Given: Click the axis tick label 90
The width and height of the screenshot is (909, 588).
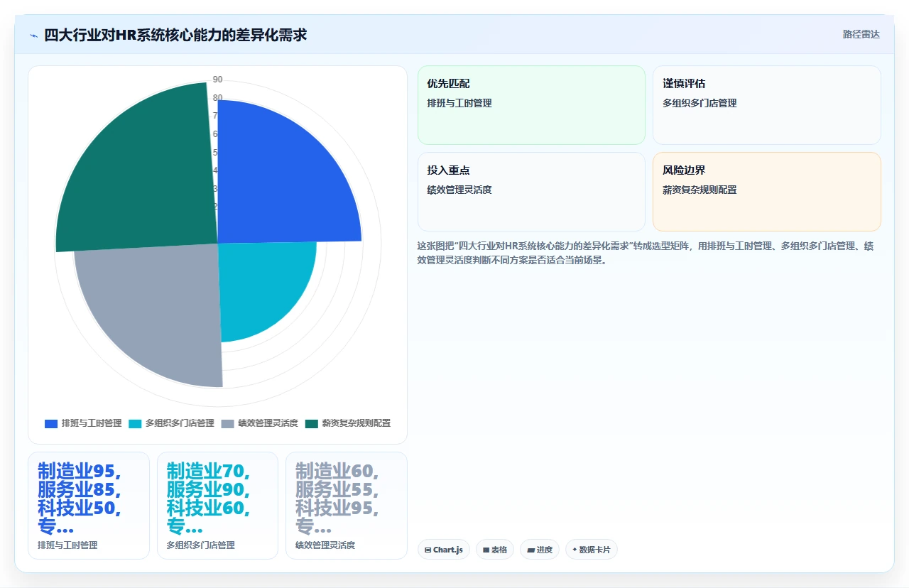Looking at the screenshot, I should point(217,80).
